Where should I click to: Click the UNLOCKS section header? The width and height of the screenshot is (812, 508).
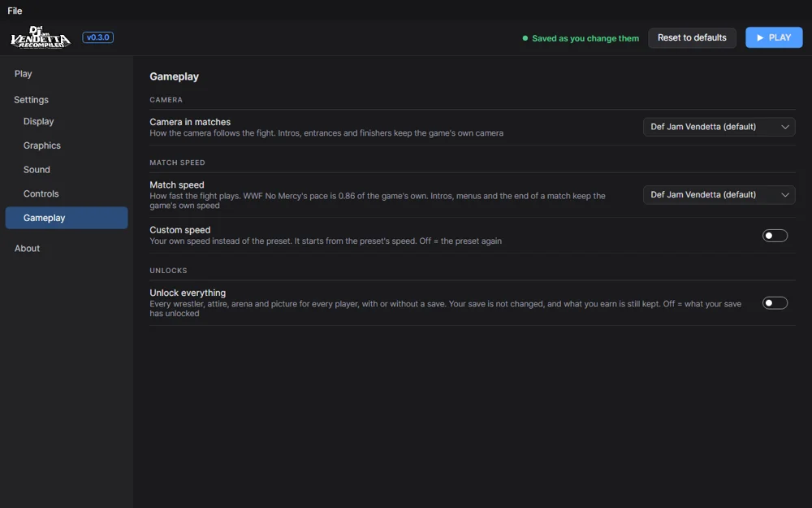click(168, 271)
